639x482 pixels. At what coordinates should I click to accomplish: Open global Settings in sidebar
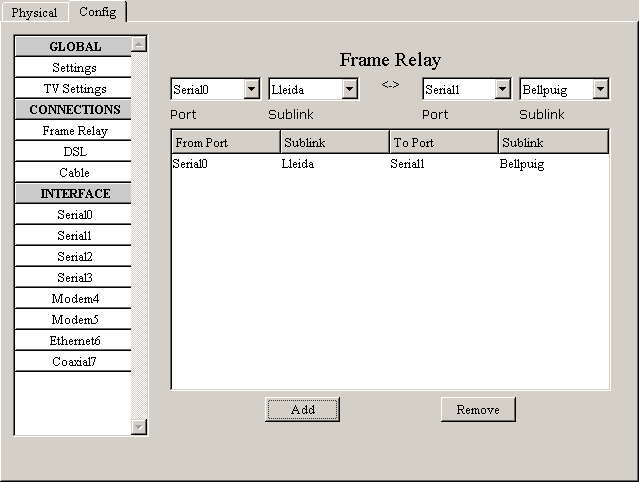74,68
